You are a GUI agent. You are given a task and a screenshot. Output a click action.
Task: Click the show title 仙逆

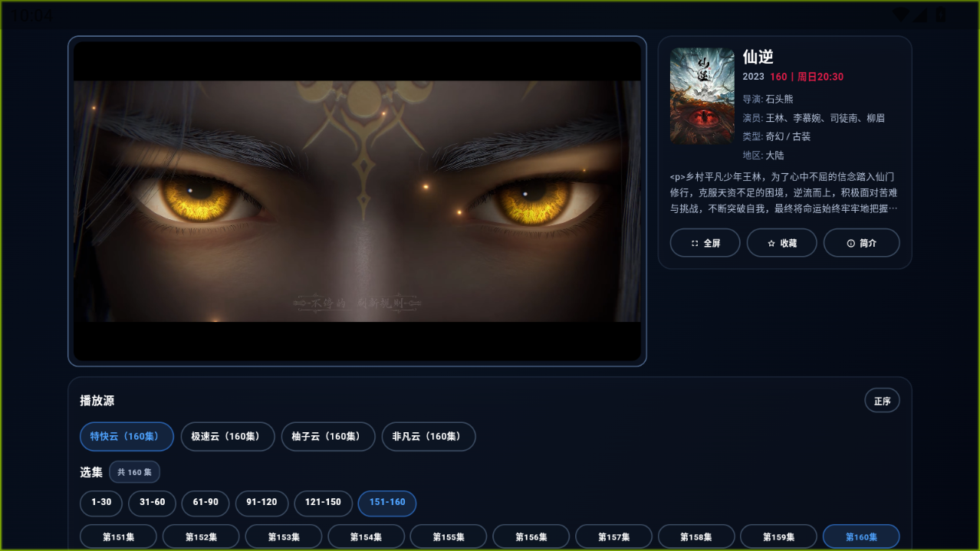pos(758,57)
